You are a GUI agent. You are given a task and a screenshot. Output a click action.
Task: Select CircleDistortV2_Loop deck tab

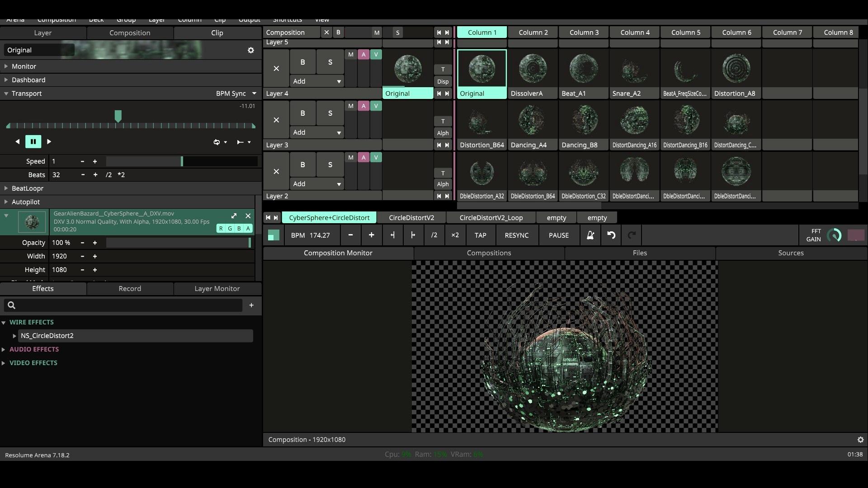pyautogui.click(x=491, y=218)
